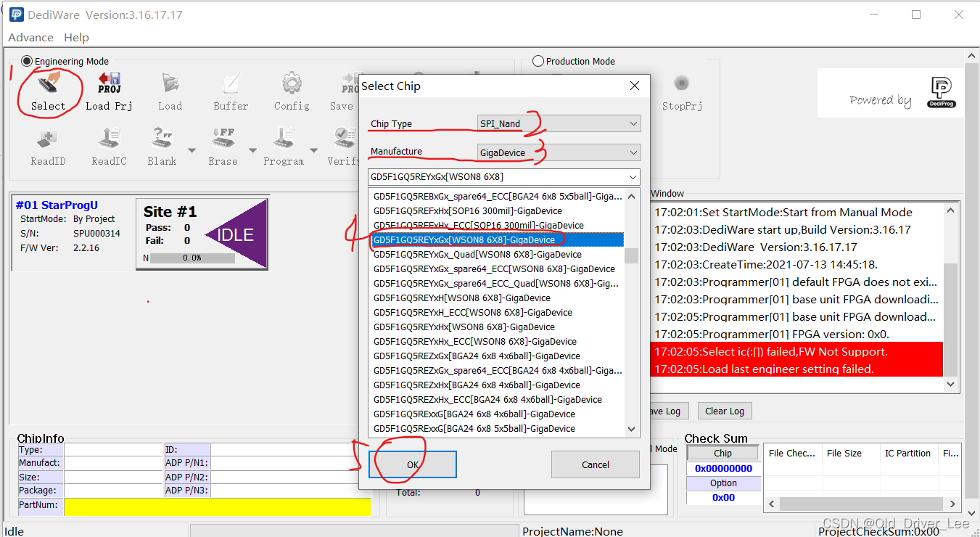This screenshot has width=980, height=537.
Task: Close the Select Chip dialog
Action: [x=635, y=86]
